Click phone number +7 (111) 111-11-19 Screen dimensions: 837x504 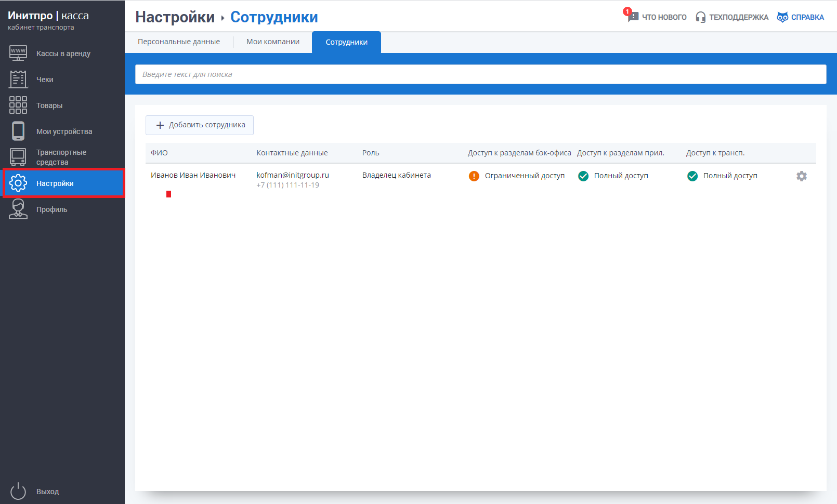[x=288, y=185]
